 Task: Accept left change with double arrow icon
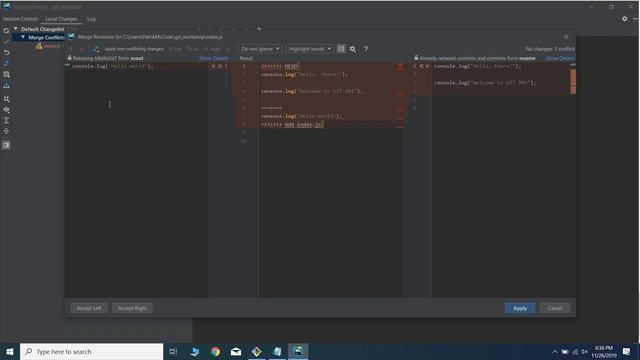220,66
